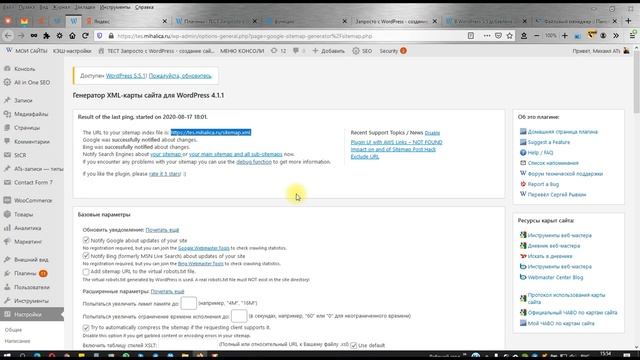Image resolution: width=640 pixels, height=360 pixels.
Task: Click the gear icon in browser toolbar
Action: (x=60, y=36)
